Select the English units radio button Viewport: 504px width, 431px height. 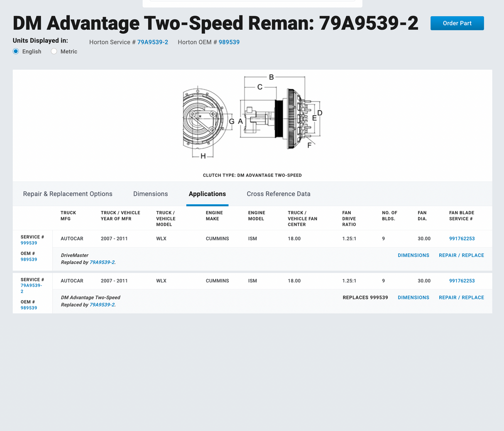tap(15, 51)
